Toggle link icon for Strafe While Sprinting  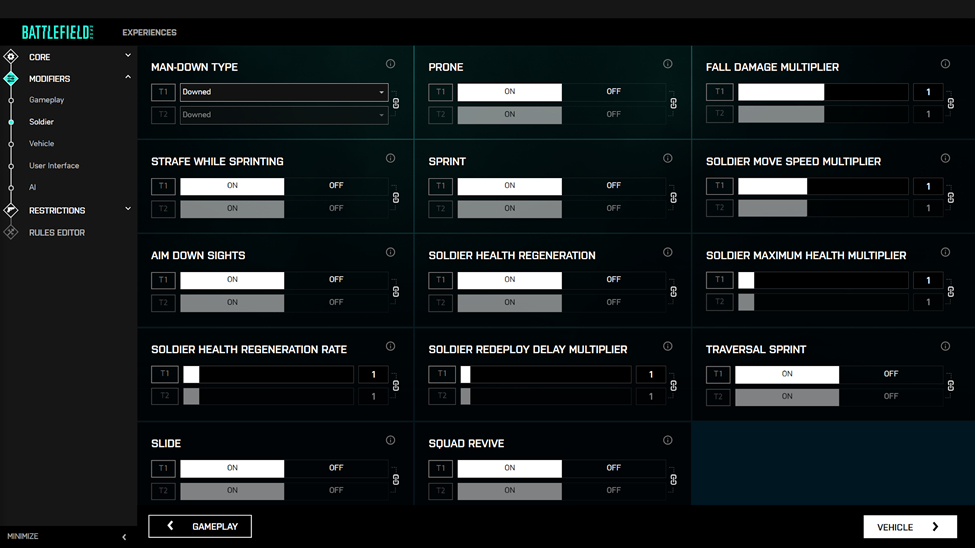pyautogui.click(x=395, y=197)
